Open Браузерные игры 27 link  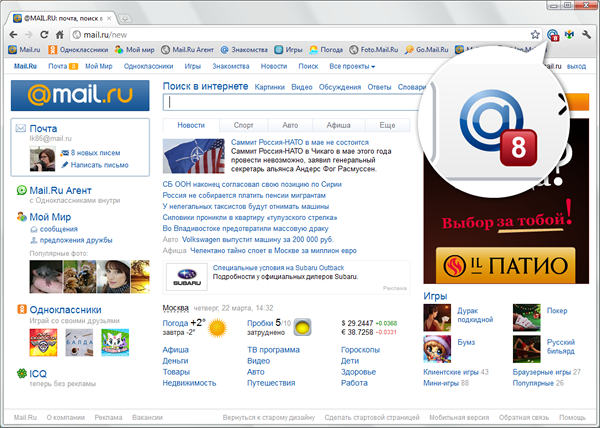click(546, 372)
